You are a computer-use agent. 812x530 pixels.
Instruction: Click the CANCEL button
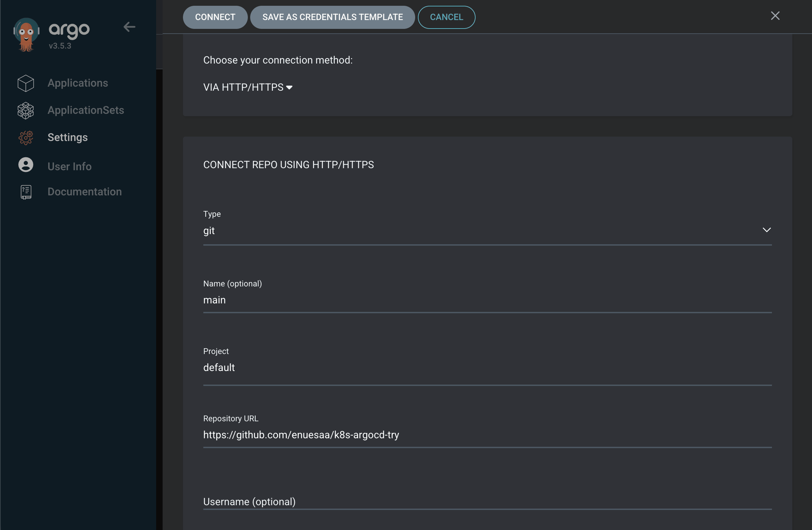446,17
